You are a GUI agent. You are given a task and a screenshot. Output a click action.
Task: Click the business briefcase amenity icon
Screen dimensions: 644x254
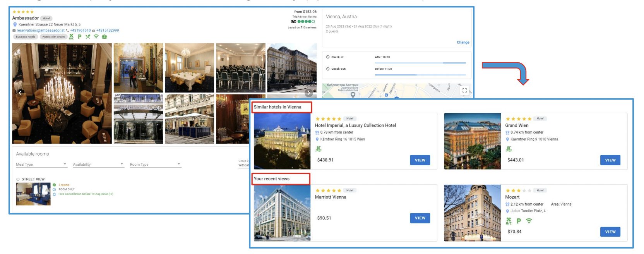[x=104, y=37]
